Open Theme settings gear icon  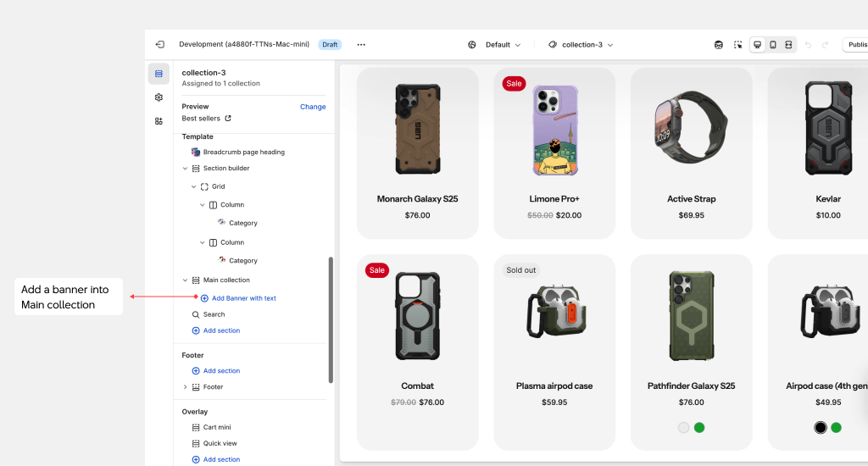pyautogui.click(x=159, y=97)
